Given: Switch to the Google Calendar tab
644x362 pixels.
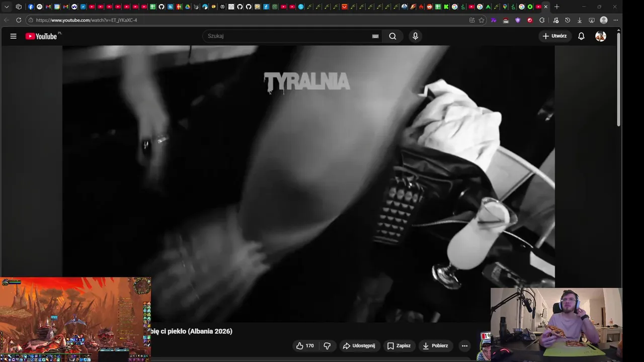Looking at the screenshot, I should [x=57, y=7].
